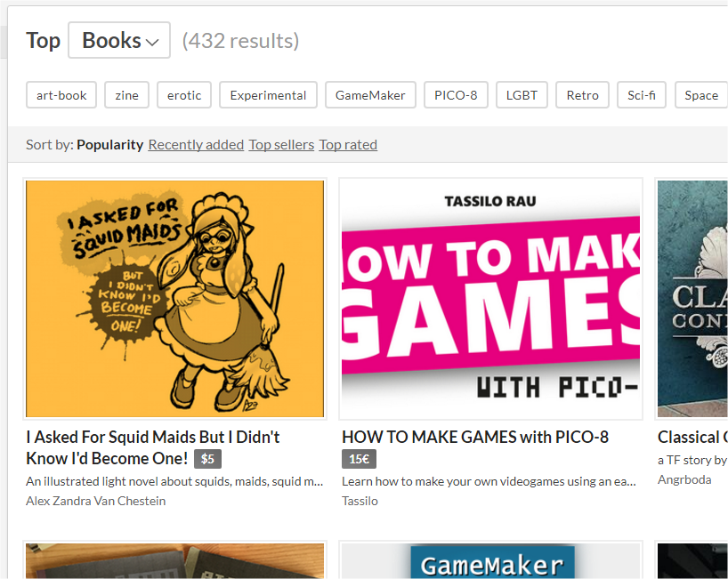Click the 432 results count
This screenshot has width=728, height=579.
(240, 41)
